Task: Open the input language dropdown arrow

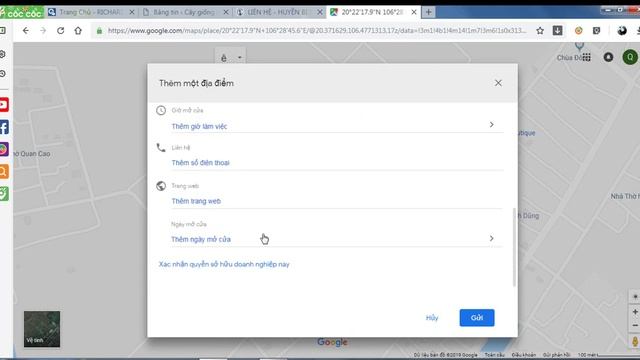Action: pyautogui.click(x=240, y=58)
